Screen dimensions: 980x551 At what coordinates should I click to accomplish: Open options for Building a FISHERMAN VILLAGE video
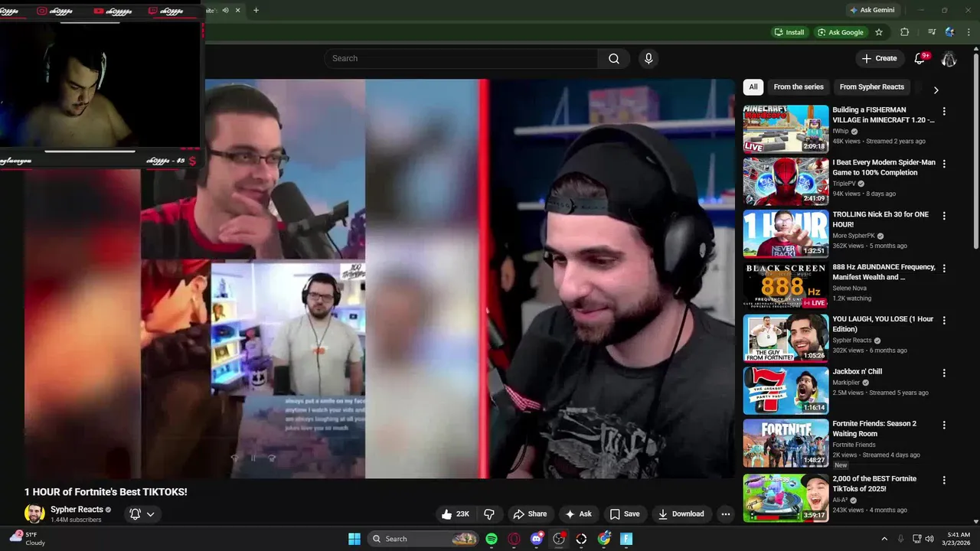coord(944,112)
